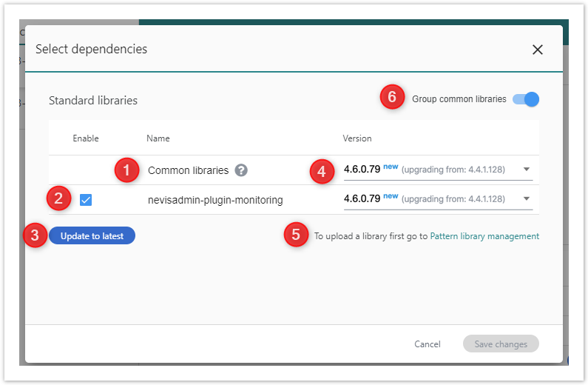Expand the nevisadmin-plugin-monitoring version dropdown

(527, 199)
